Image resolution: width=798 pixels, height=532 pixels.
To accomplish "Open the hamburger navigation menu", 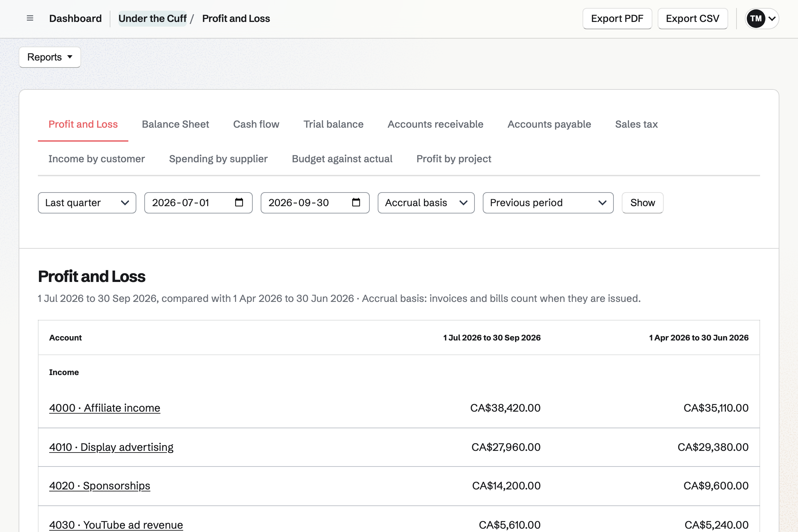I will pyautogui.click(x=30, y=18).
